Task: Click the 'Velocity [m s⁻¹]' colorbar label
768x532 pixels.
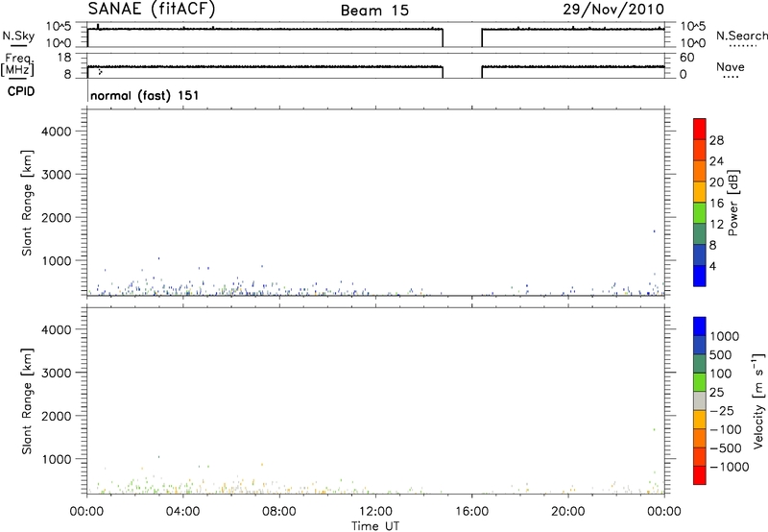Action: [x=758, y=400]
